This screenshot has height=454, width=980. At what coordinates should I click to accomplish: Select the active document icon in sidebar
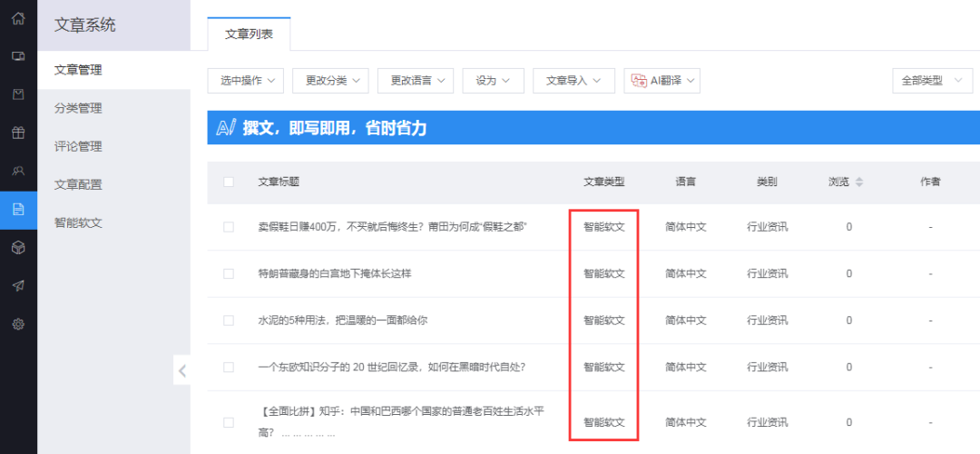tap(18, 209)
